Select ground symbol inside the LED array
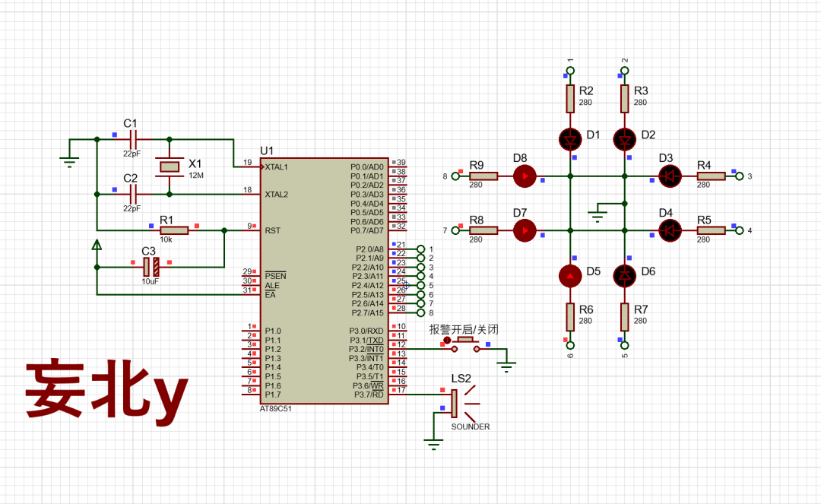Screen dimensions: 821x504 pyautogui.click(x=598, y=216)
